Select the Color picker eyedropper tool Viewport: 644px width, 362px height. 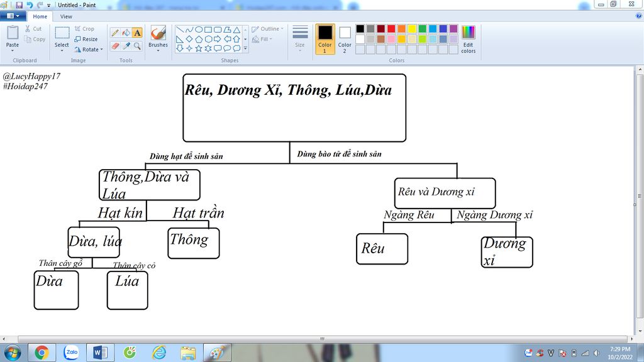(x=126, y=46)
